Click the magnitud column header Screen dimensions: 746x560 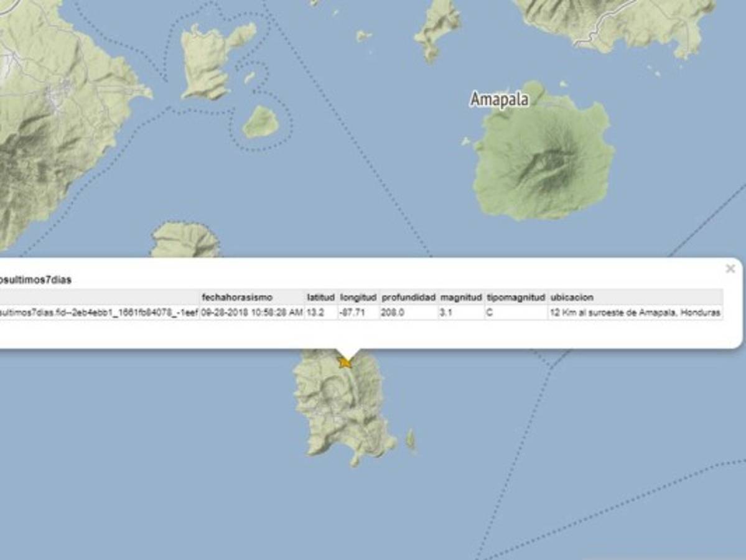[460, 297]
